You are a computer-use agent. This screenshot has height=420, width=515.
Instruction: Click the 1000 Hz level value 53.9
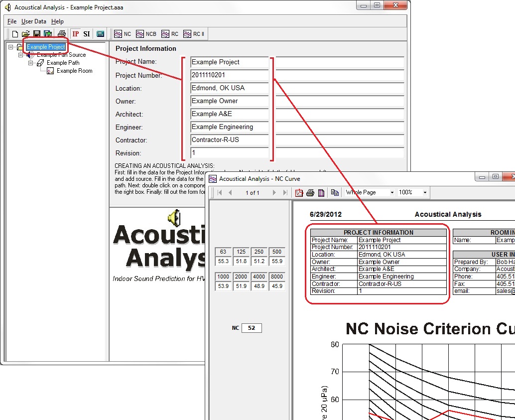[x=223, y=286]
